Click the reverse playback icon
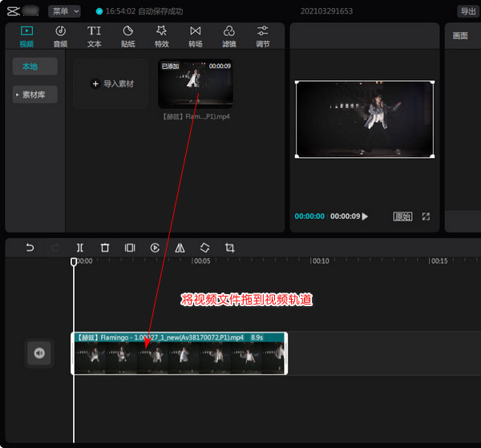 click(155, 248)
